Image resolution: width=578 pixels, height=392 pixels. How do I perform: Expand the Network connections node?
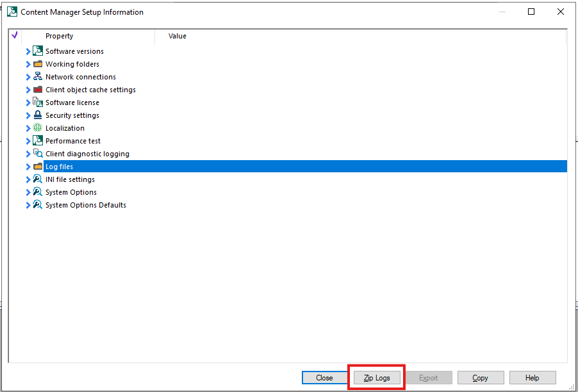[28, 77]
